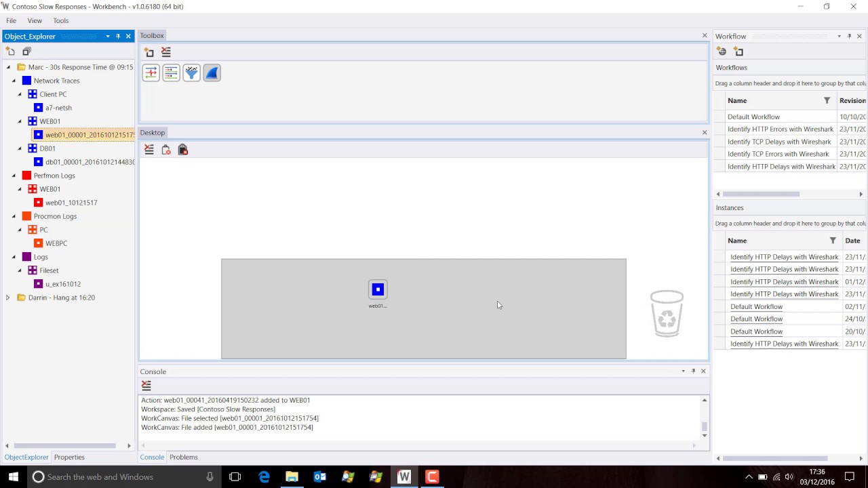Click the new workflow globe icon

[x=722, y=52]
